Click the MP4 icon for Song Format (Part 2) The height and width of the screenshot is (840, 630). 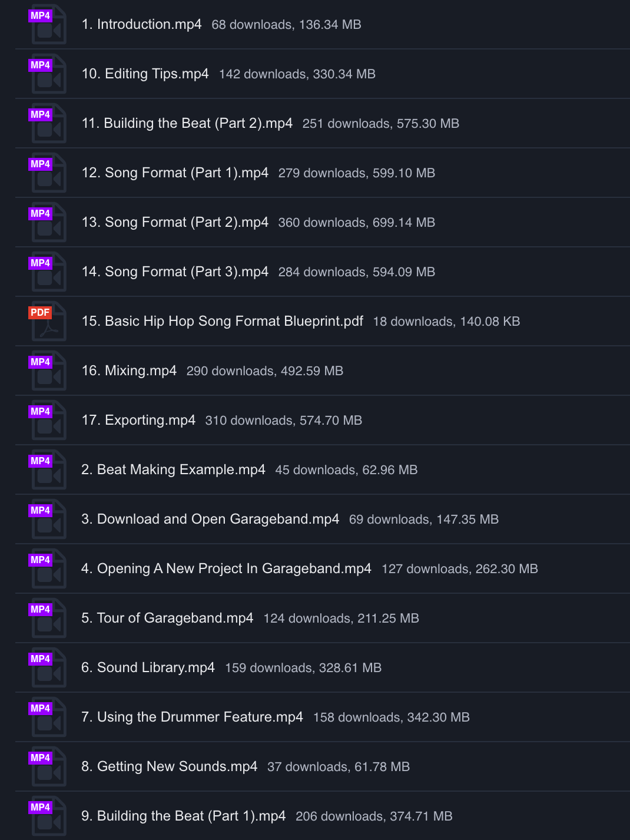pos(48,223)
